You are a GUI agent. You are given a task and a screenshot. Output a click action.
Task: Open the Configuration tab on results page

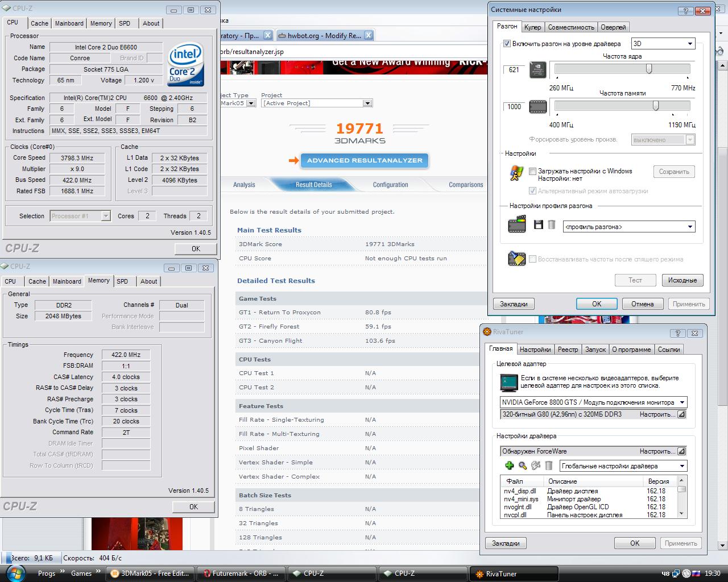point(390,185)
